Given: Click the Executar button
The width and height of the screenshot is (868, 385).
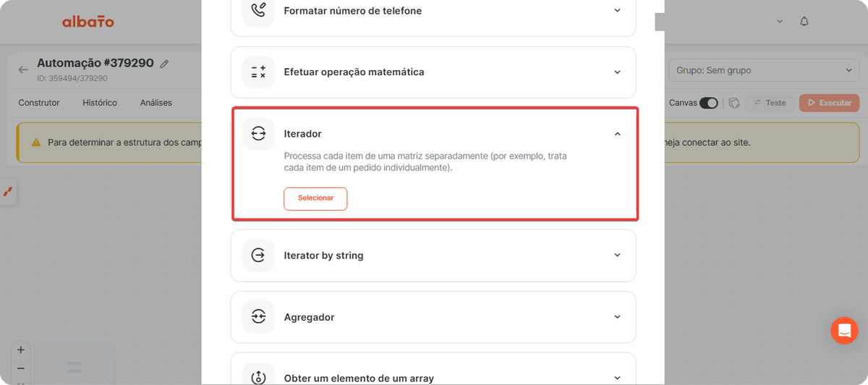Looking at the screenshot, I should coord(829,103).
